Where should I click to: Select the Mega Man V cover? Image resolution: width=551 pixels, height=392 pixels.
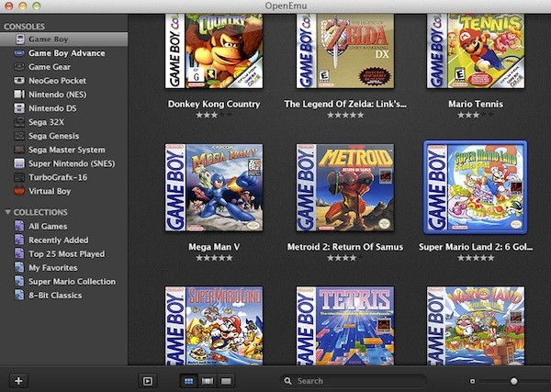pos(214,187)
